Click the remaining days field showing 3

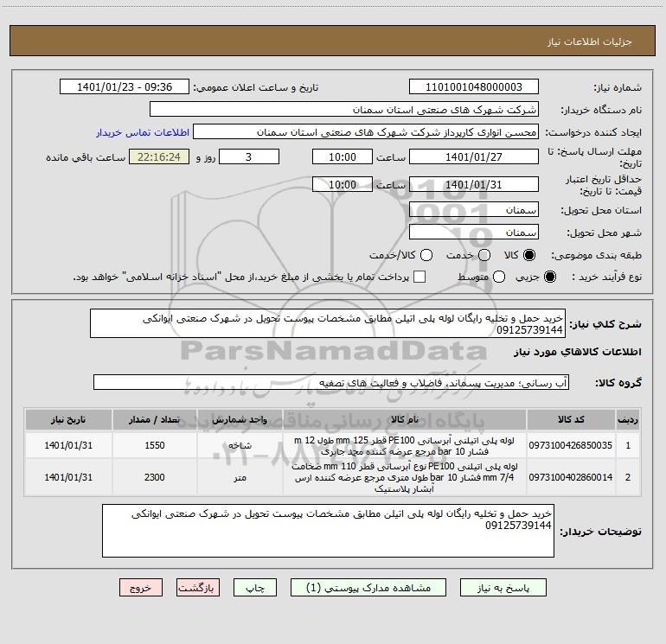(249, 156)
